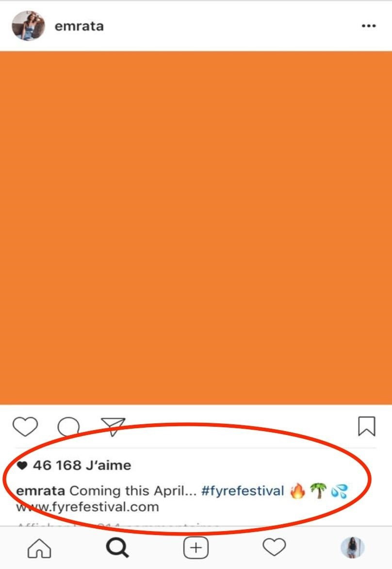Open www.fyrefestival.com caption text

(87, 507)
